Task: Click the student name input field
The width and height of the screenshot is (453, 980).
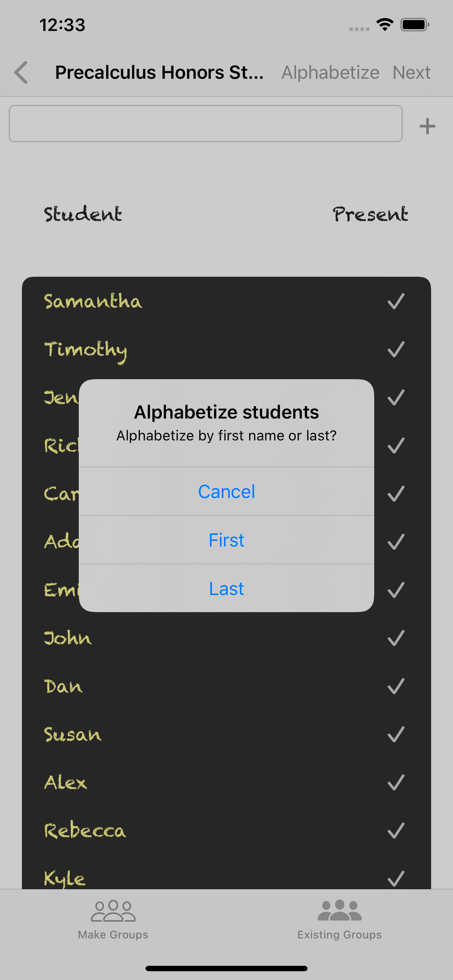Action: tap(206, 124)
